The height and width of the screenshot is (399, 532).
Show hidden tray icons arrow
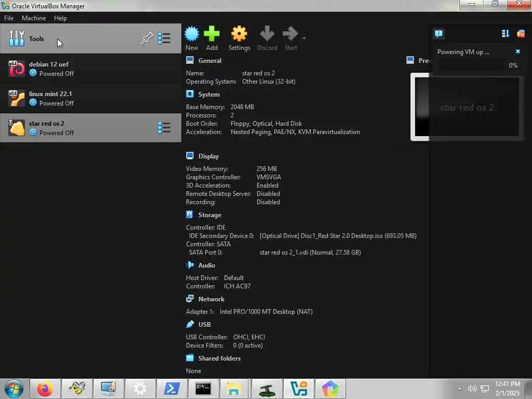point(459,389)
